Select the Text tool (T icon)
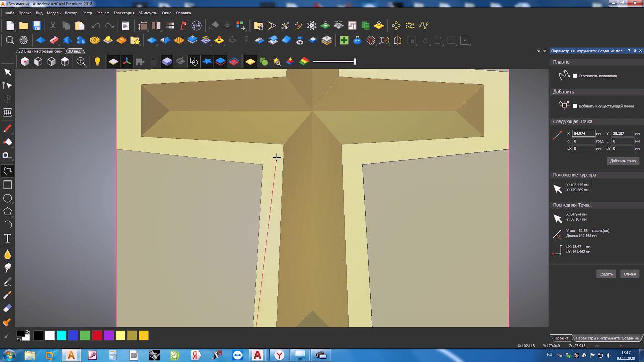644x362 pixels. pyautogui.click(x=8, y=238)
